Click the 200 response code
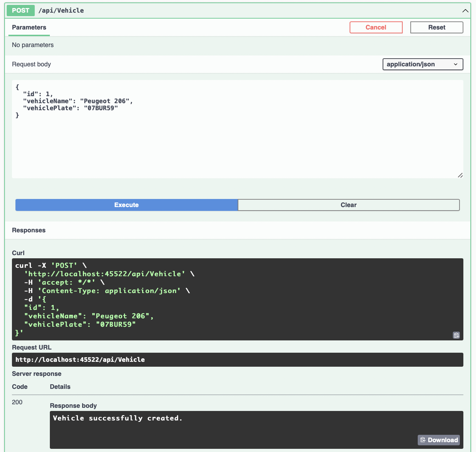Screen dimensions: 476x452 point(17,402)
